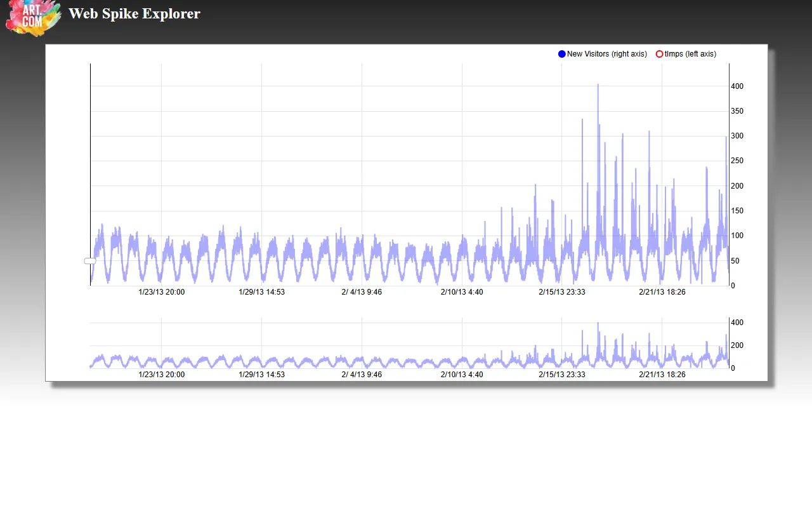
Task: Click the "Web Spike Explorer" page title
Action: pyautogui.click(x=134, y=13)
